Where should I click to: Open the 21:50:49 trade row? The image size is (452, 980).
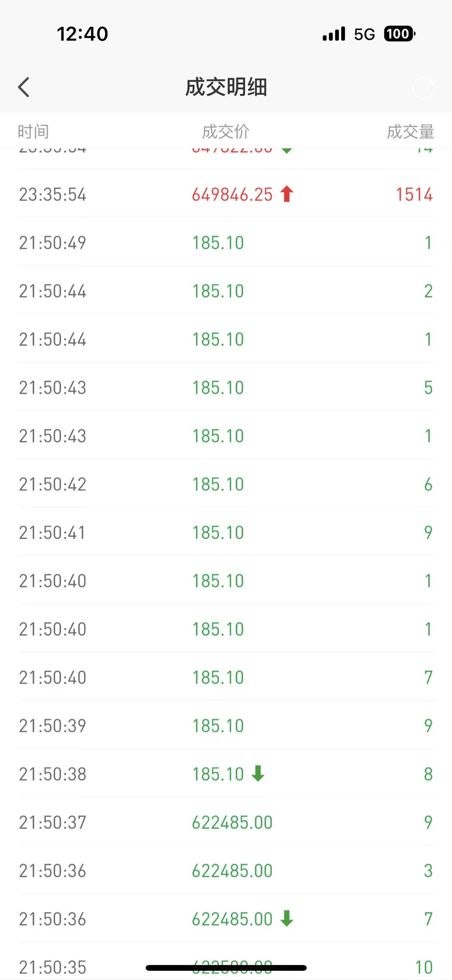[226, 242]
